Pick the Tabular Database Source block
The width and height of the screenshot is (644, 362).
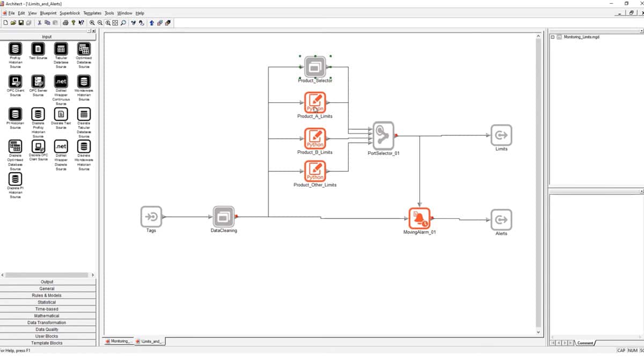tap(61, 49)
